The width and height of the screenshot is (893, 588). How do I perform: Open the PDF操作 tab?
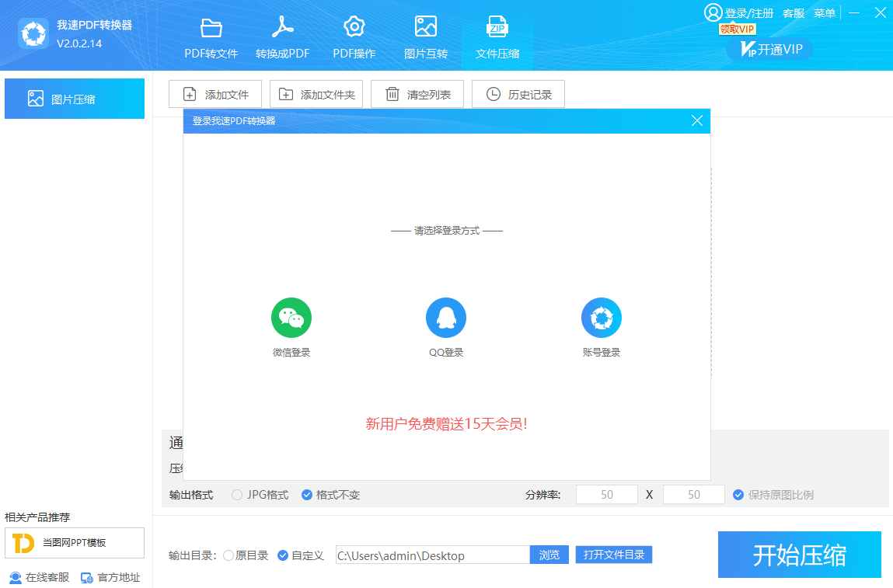[x=354, y=37]
